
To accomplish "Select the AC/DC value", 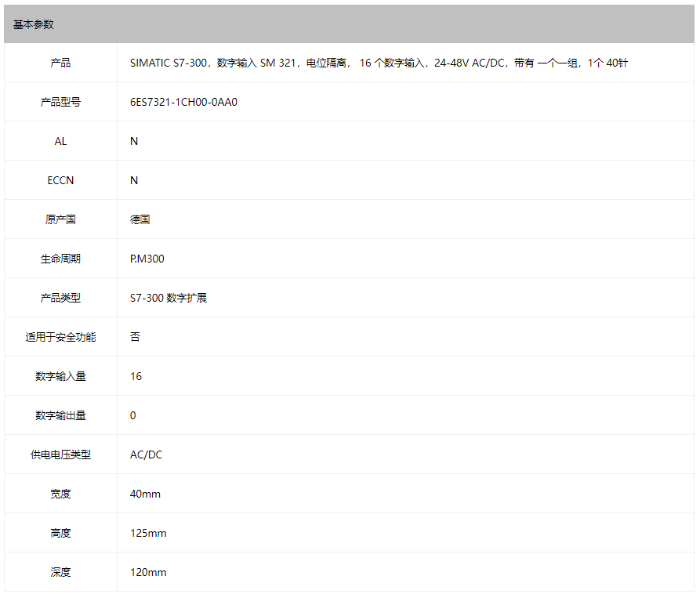I will click(146, 455).
